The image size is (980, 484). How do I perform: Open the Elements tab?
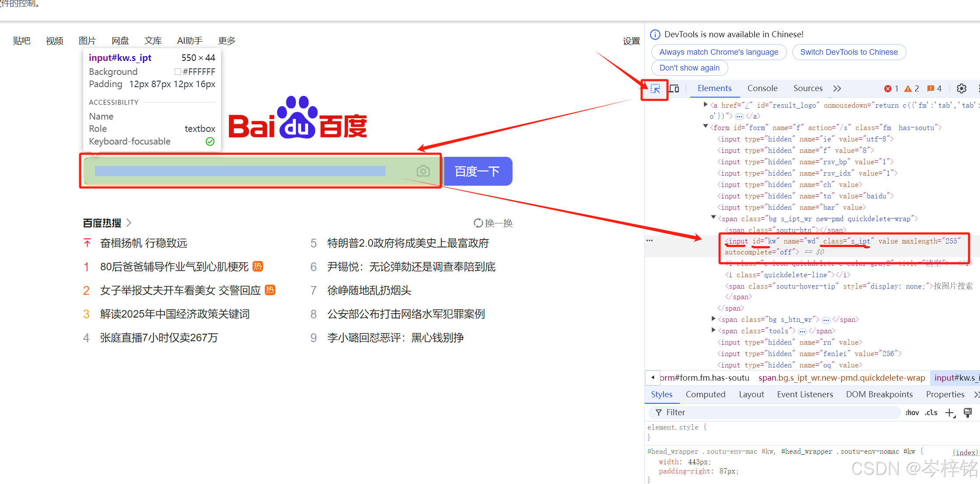[714, 88]
